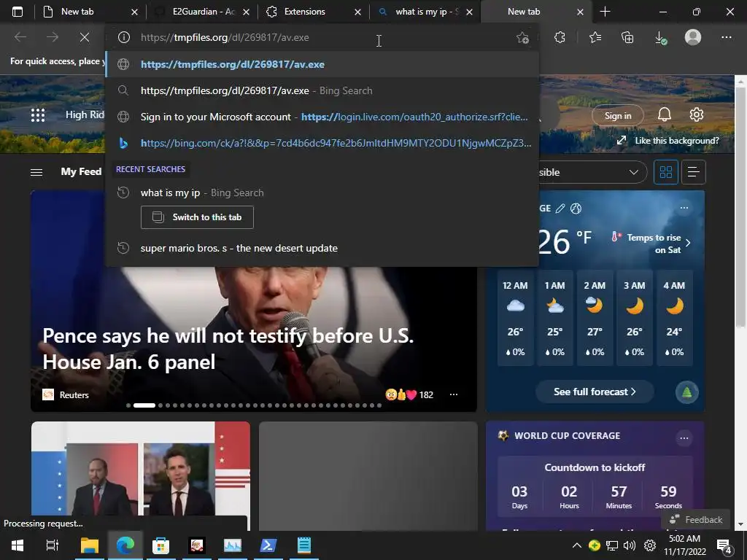
Task: Select the 2 AM hourly forecast
Action: coord(595,318)
